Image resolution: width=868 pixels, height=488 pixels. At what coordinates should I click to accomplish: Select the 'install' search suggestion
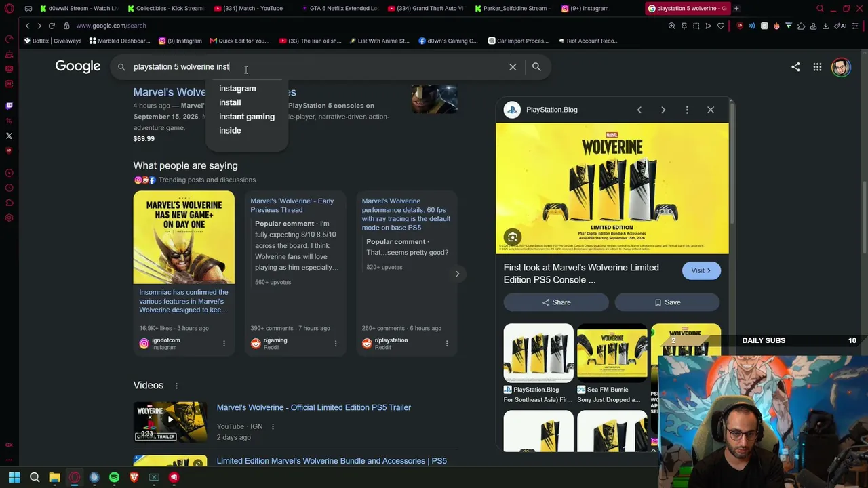pyautogui.click(x=230, y=102)
